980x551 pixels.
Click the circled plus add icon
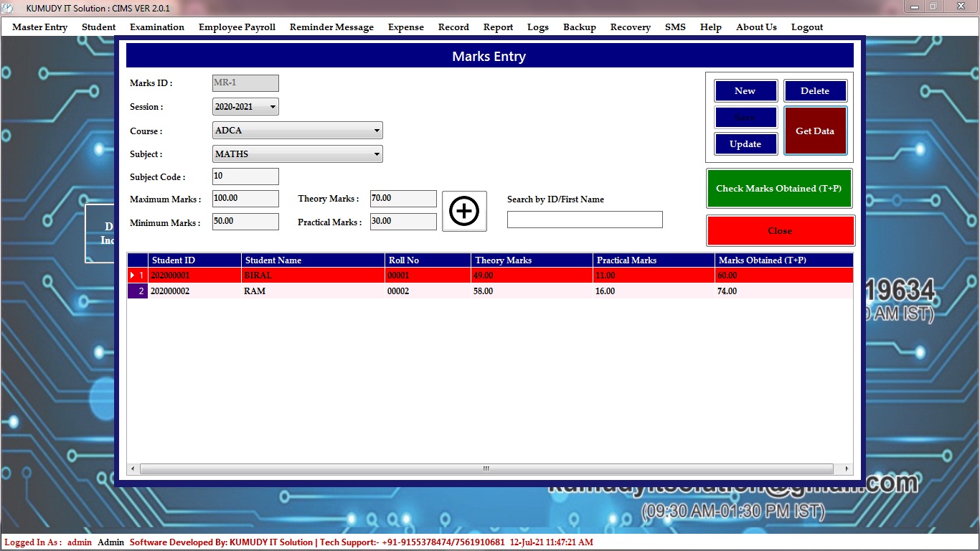(464, 211)
